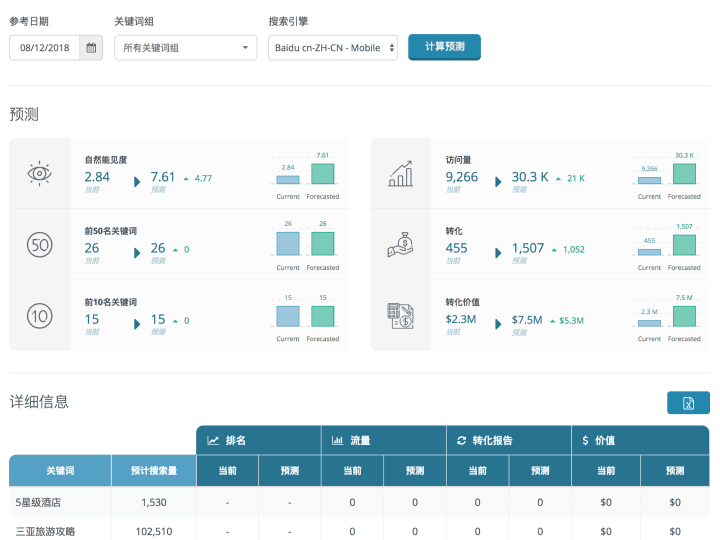This screenshot has width=720, height=540.
Task: Click the 预测 header under 流量
Action: click(x=415, y=471)
